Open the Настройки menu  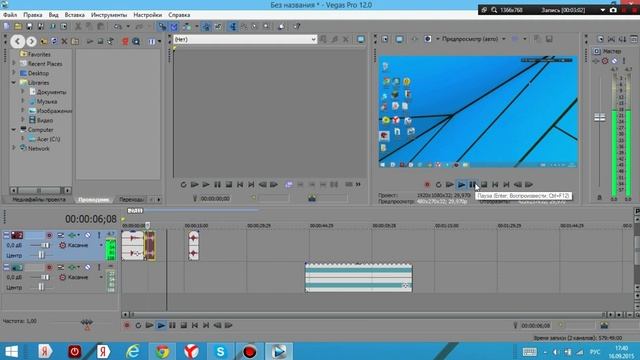point(147,15)
